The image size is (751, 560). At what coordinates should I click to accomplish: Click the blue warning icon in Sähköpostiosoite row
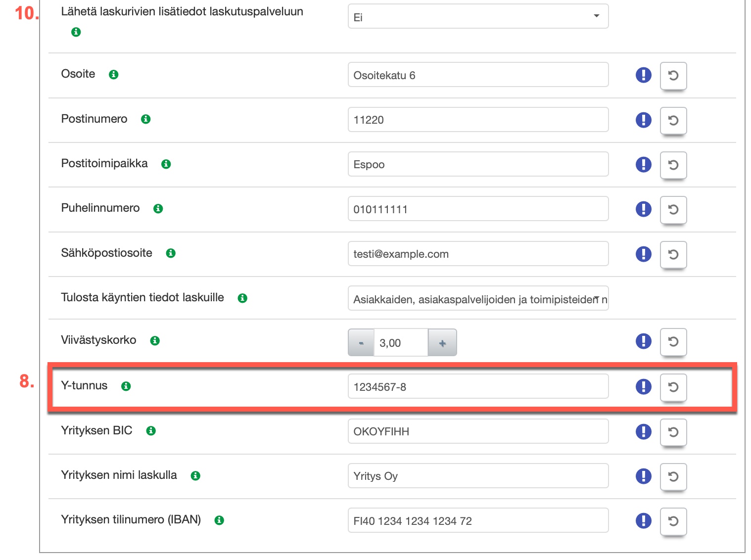coord(643,254)
